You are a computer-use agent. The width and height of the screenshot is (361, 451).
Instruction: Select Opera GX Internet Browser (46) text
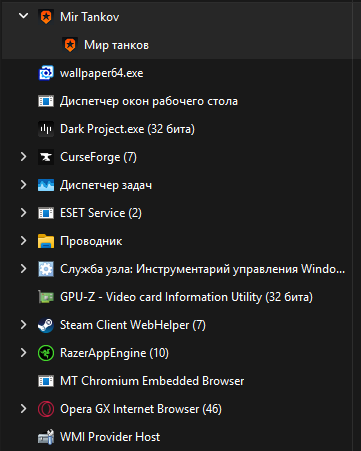(141, 409)
